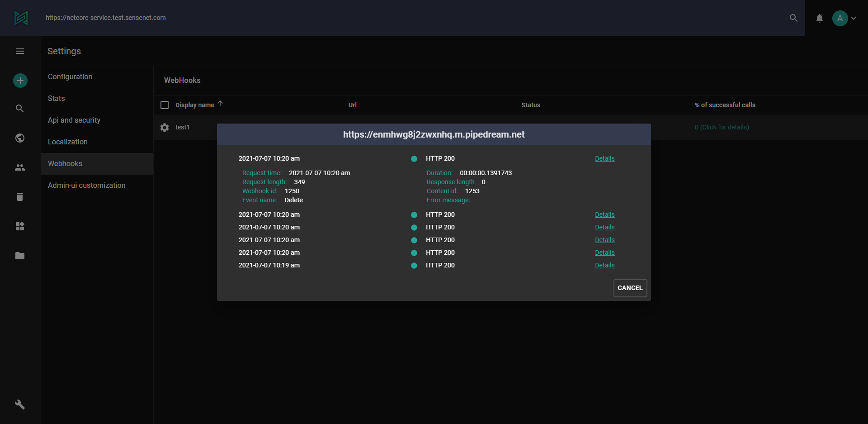This screenshot has height=424, width=868.
Task: Click the green add content plus icon
Action: 20,81
